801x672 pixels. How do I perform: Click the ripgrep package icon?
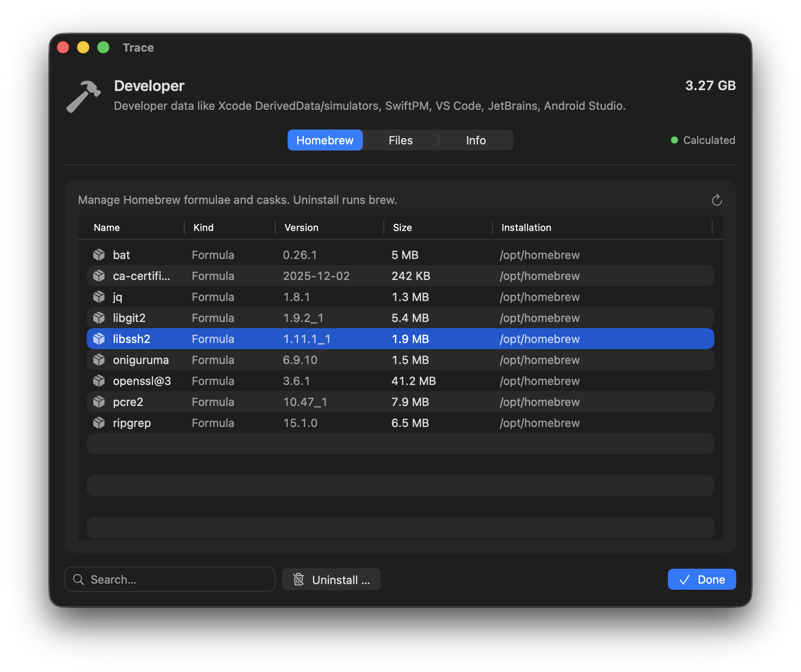99,423
